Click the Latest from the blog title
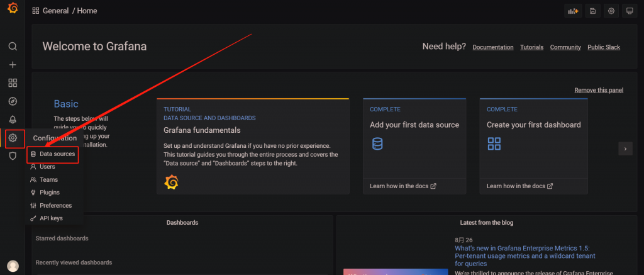The width and height of the screenshot is (644, 275). [x=487, y=222]
